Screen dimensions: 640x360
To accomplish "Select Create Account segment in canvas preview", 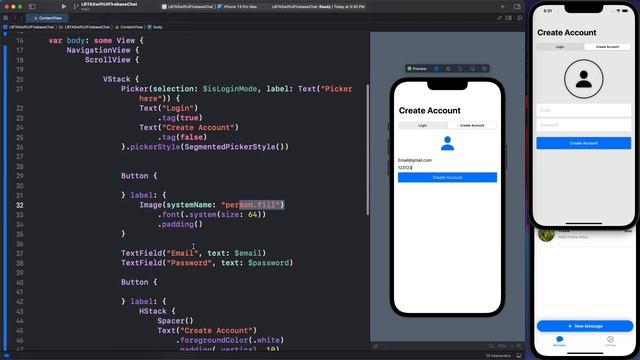I will tap(472, 125).
